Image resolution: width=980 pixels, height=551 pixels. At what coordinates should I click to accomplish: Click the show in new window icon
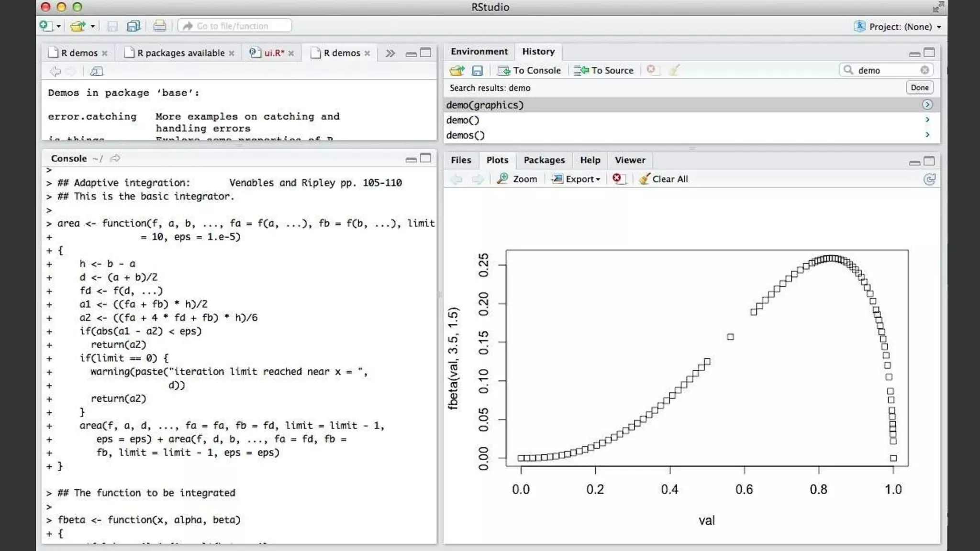tap(96, 71)
